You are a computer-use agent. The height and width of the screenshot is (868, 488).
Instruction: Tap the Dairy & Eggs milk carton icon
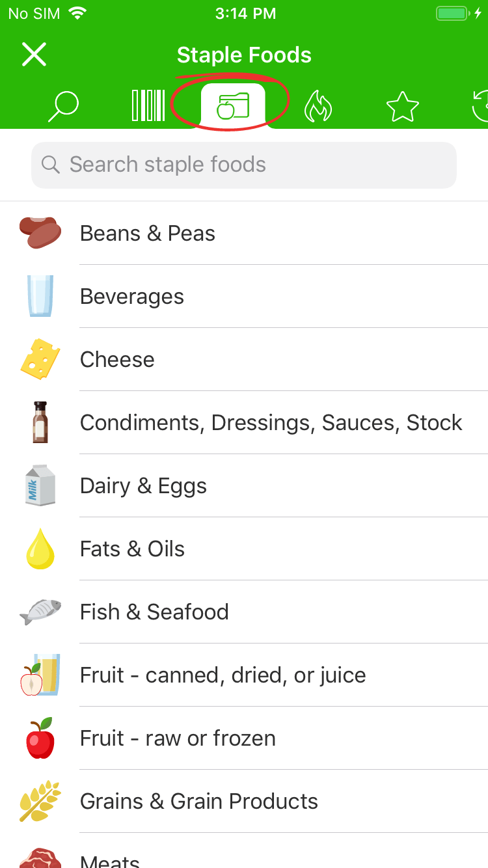coord(40,485)
